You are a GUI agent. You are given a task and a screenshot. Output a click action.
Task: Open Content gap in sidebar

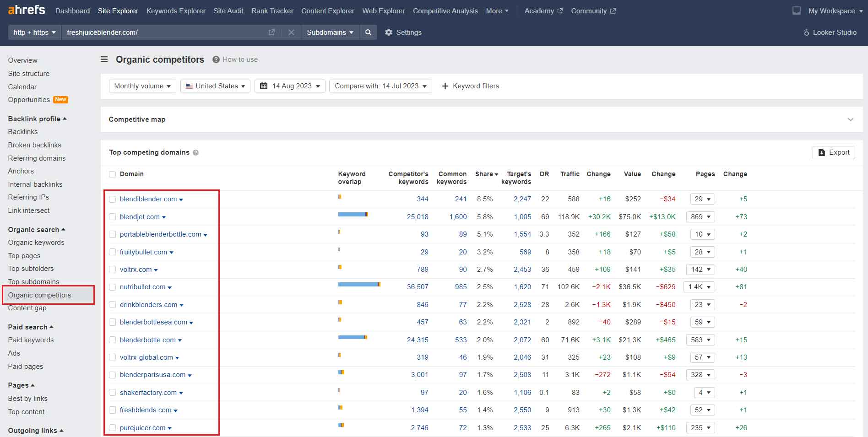click(x=27, y=308)
